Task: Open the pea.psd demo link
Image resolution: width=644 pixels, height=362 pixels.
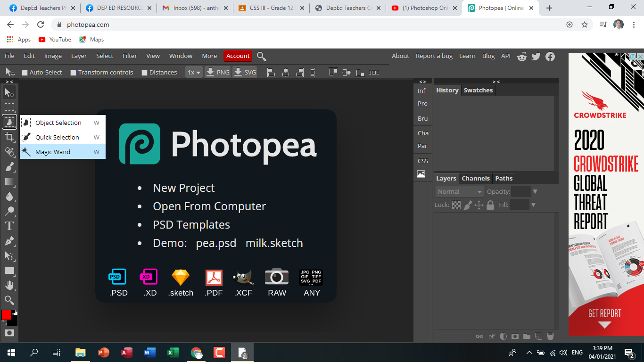Action: coord(216,243)
